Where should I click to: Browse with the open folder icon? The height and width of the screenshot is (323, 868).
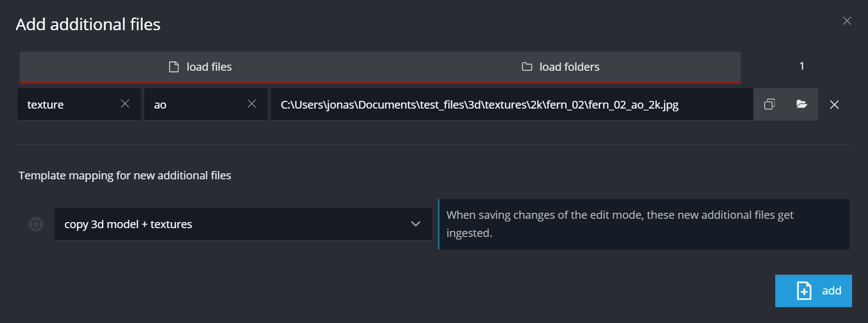click(x=802, y=104)
